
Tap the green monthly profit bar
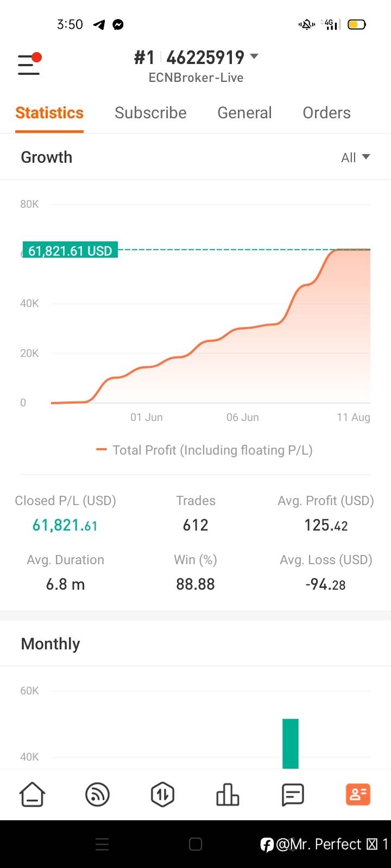(x=291, y=743)
